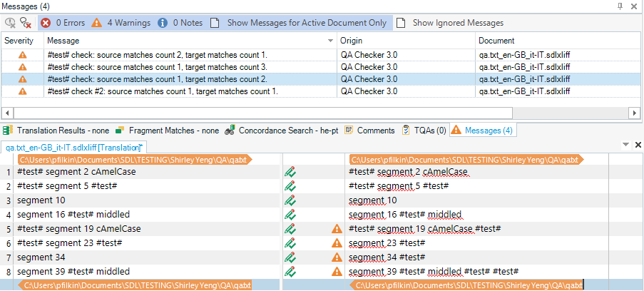This screenshot has height=291, width=644.
Task: Click the messages horizontal scrollbar thumb
Action: point(263,113)
